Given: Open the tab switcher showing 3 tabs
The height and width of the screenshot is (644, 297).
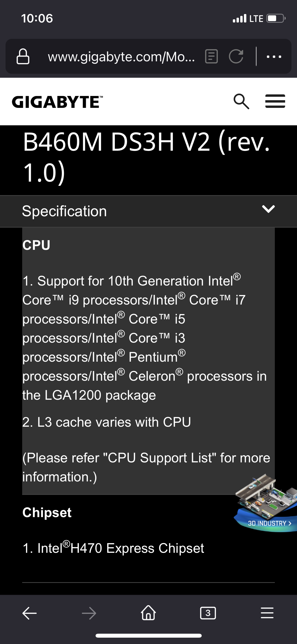Looking at the screenshot, I should pyautogui.click(x=208, y=613).
